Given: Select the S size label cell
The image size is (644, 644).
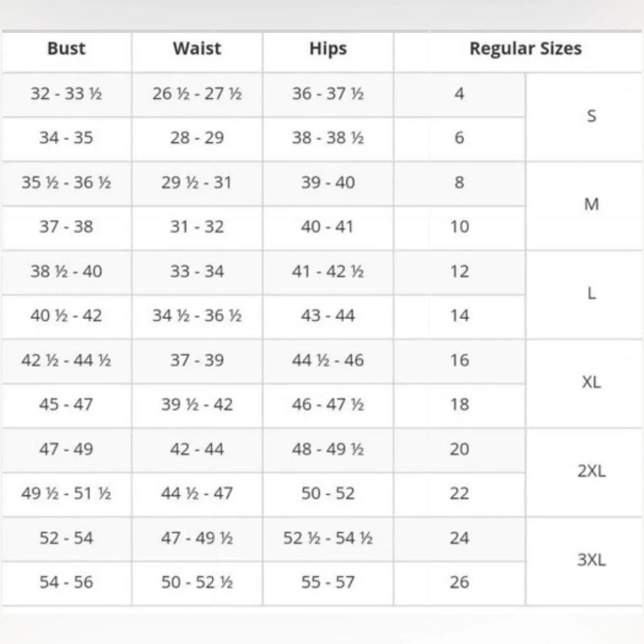Looking at the screenshot, I should [x=591, y=117].
